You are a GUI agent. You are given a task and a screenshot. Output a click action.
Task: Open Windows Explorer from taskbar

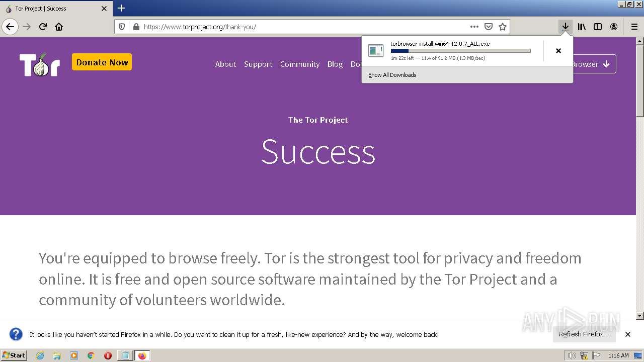pos(57,355)
